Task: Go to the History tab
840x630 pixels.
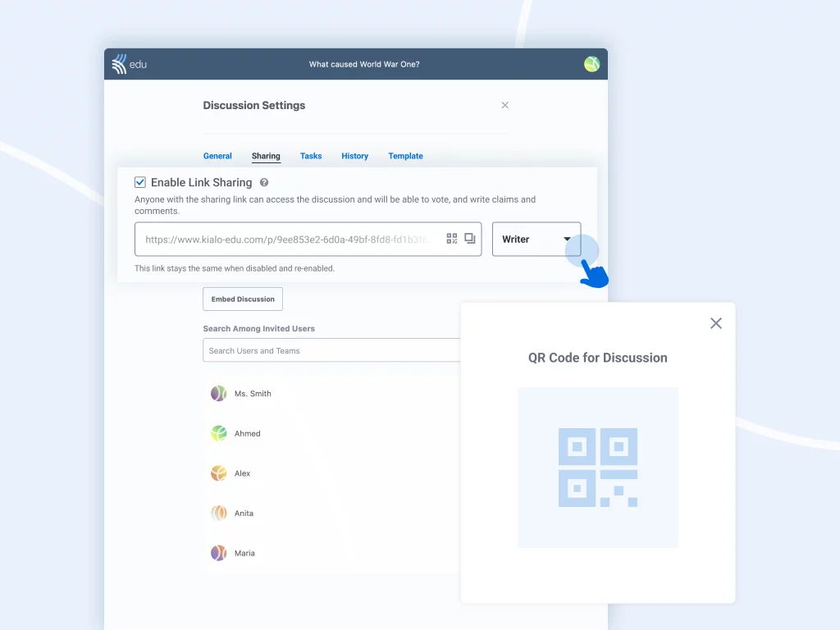Action: click(354, 156)
